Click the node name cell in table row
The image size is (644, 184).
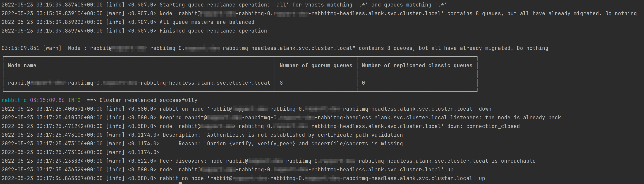[x=139, y=83]
